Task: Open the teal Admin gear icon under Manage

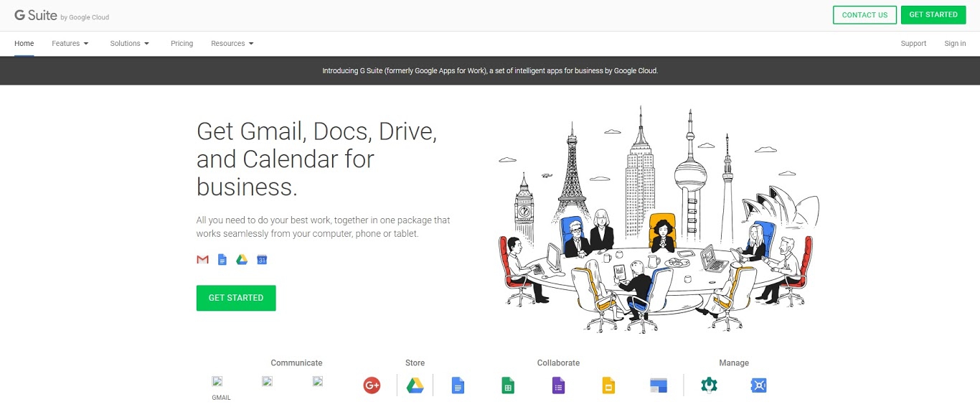Action: (x=709, y=385)
